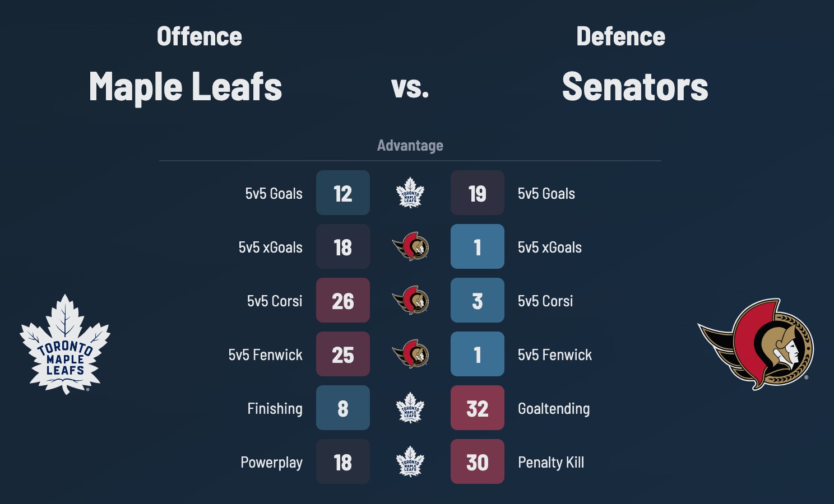This screenshot has height=504, width=834.
Task: Click the Senators Goaltending rank 32 box
Action: (x=478, y=408)
